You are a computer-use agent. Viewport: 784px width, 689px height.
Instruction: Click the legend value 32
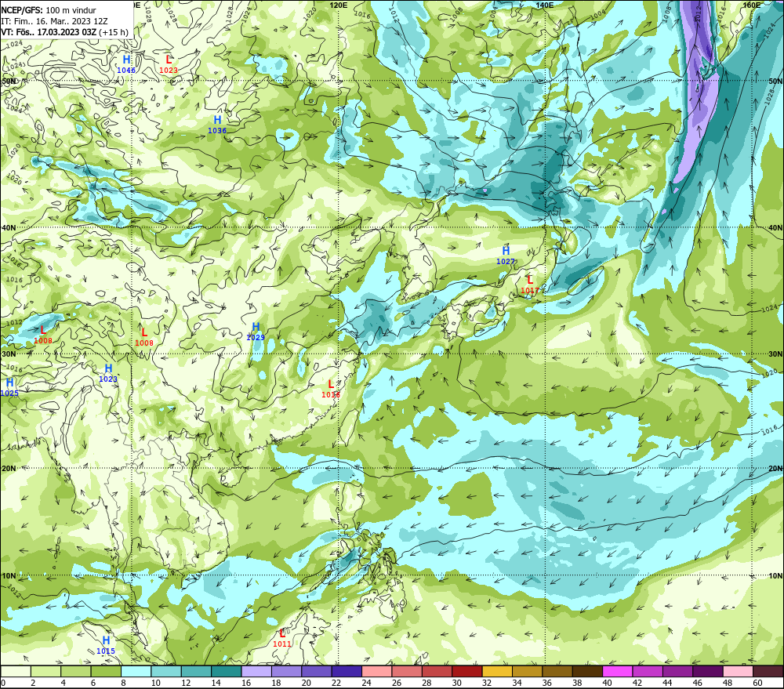[487, 683]
